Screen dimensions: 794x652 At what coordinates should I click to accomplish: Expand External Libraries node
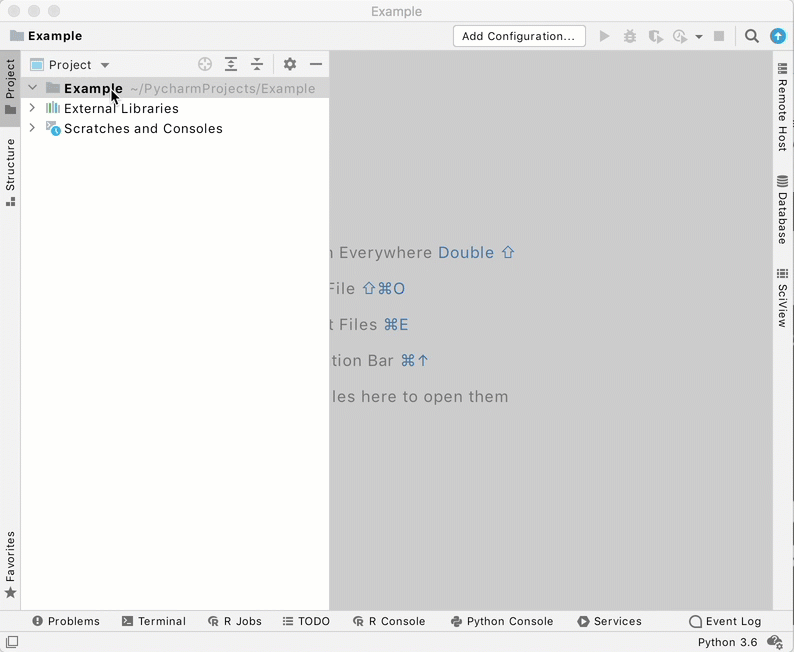tap(32, 108)
